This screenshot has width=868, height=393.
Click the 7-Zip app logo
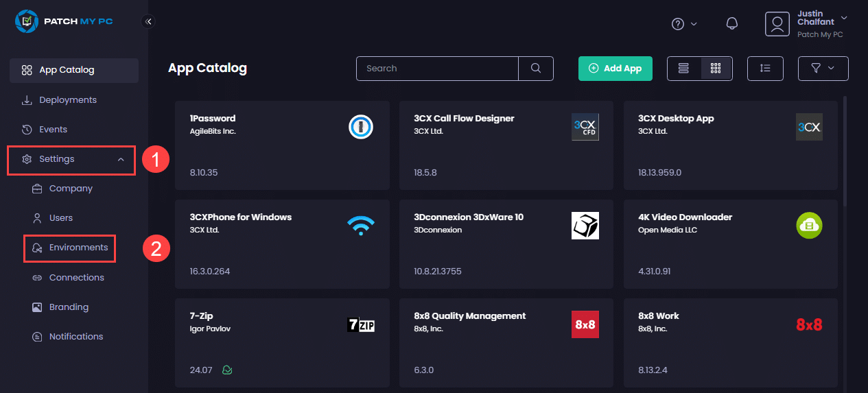point(360,325)
